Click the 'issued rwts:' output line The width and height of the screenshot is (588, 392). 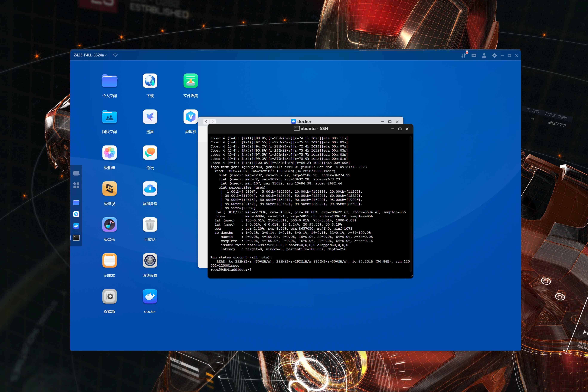pos(284,245)
